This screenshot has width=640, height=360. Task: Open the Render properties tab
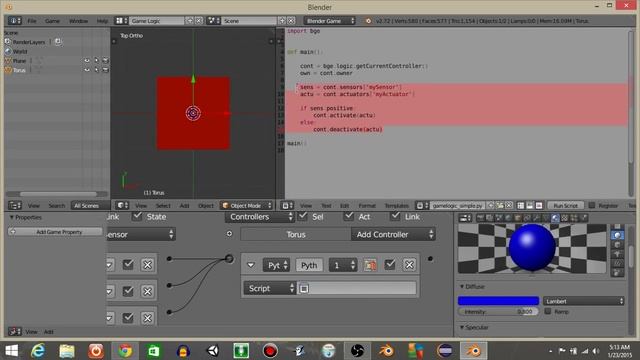pos(480,218)
